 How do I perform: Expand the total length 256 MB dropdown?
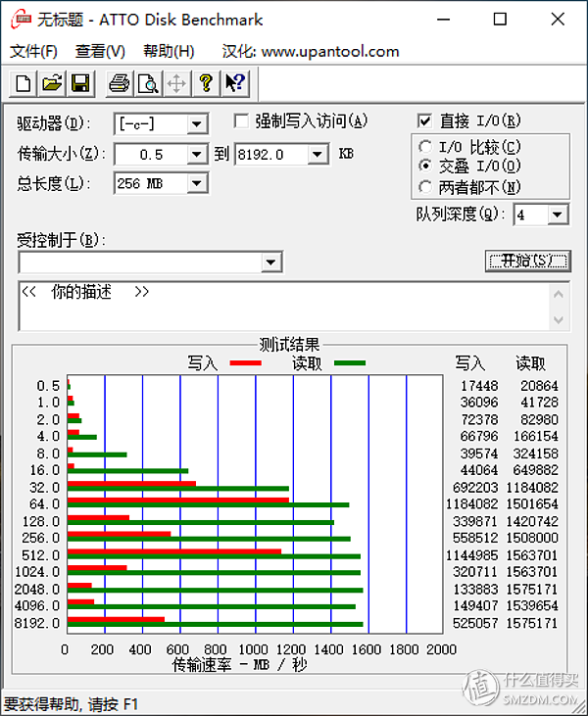pyautogui.click(x=197, y=183)
